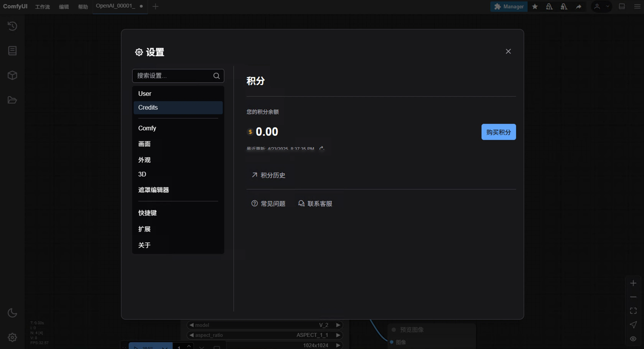Open workflows folder icon in sidebar
Viewport: 644px width, 349px height.
[x=12, y=100]
